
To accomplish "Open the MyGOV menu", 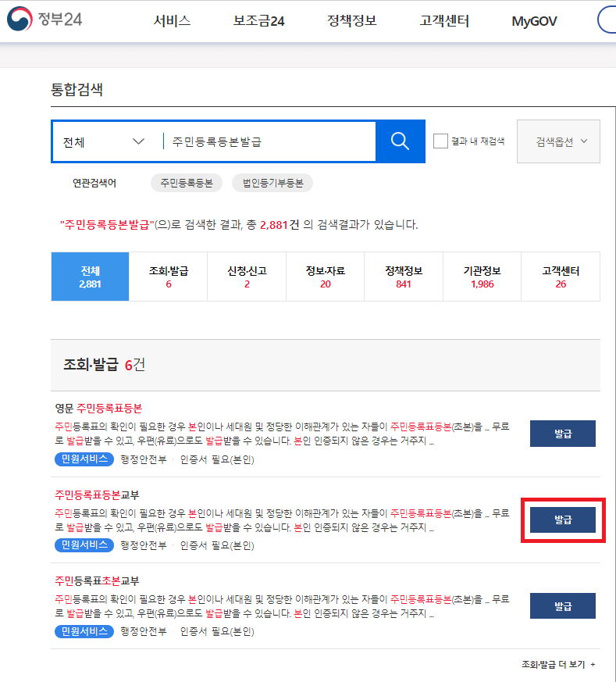I will point(534,21).
